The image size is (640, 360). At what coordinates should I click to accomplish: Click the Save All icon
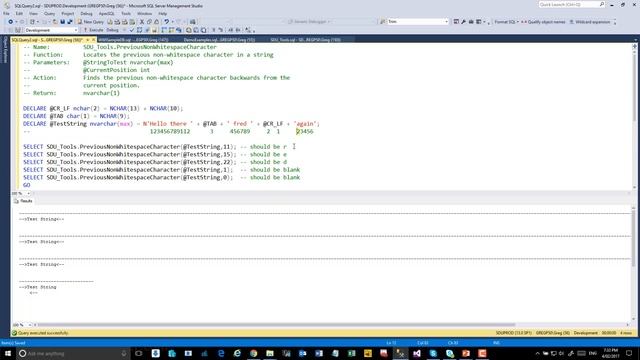pyautogui.click(x=70, y=22)
